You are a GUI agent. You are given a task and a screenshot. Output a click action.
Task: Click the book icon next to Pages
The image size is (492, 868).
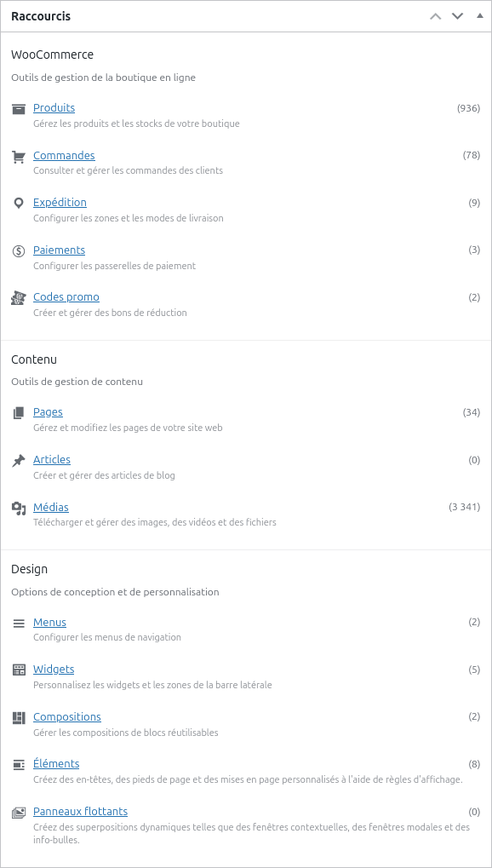pyautogui.click(x=18, y=411)
